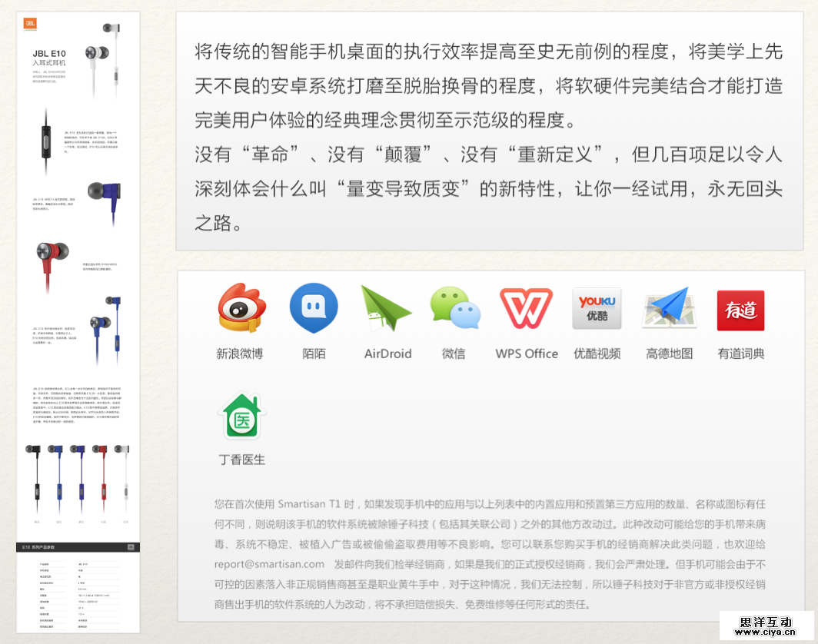Viewport: 818px width, 644px height.
Task: Click the JBL logo at sidebar top
Action: point(29,22)
